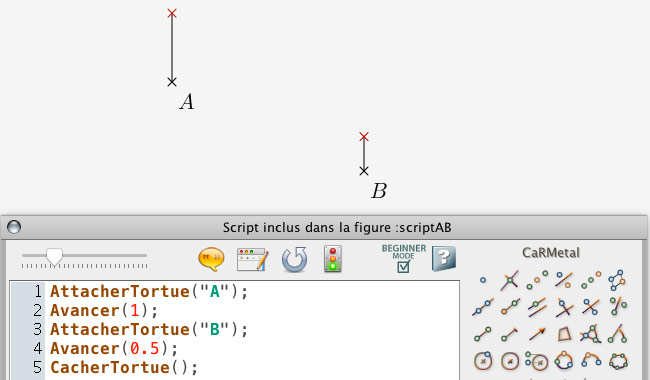Viewport: 650px width, 380px height.
Task: Open the window-with-pencil editor icon
Action: [x=252, y=259]
